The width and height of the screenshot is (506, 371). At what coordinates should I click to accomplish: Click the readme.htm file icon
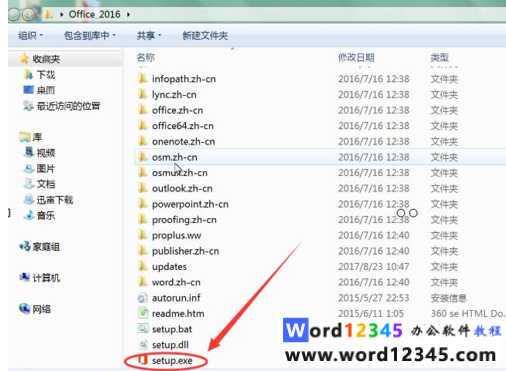pos(143,313)
